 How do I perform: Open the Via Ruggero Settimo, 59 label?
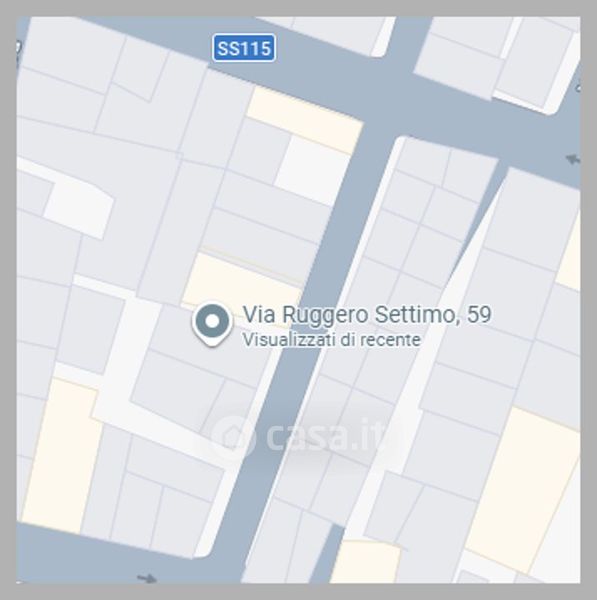(367, 315)
